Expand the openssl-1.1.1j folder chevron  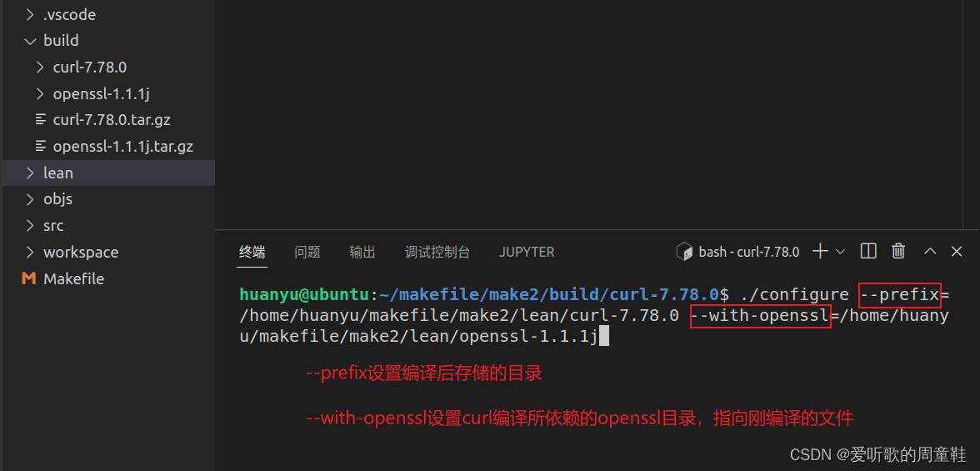pos(40,94)
